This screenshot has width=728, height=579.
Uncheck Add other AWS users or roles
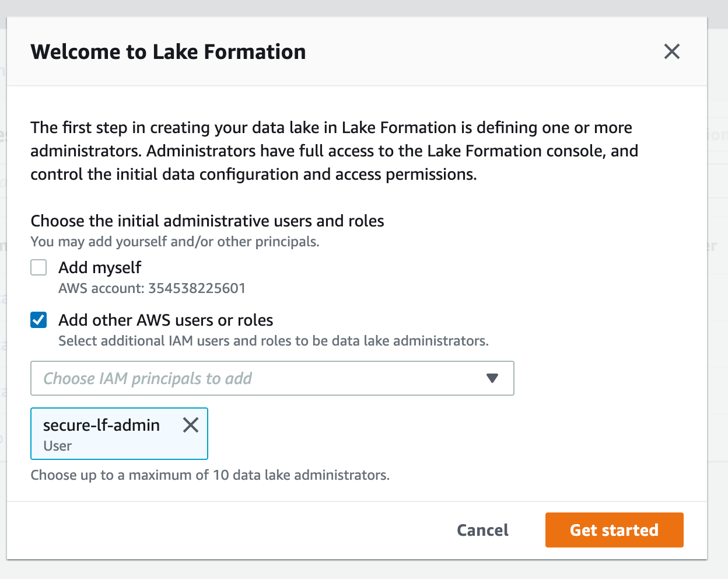[x=38, y=320]
